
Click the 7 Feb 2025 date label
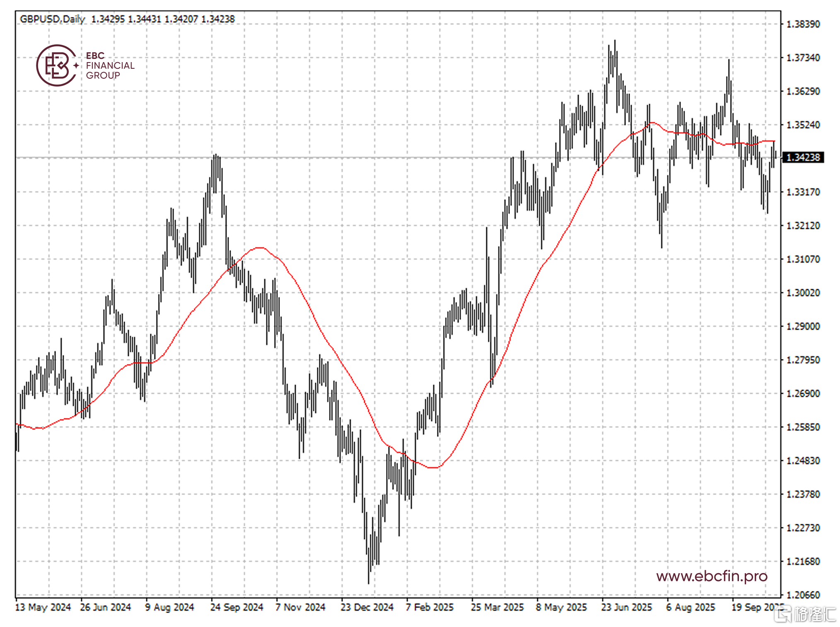click(430, 607)
